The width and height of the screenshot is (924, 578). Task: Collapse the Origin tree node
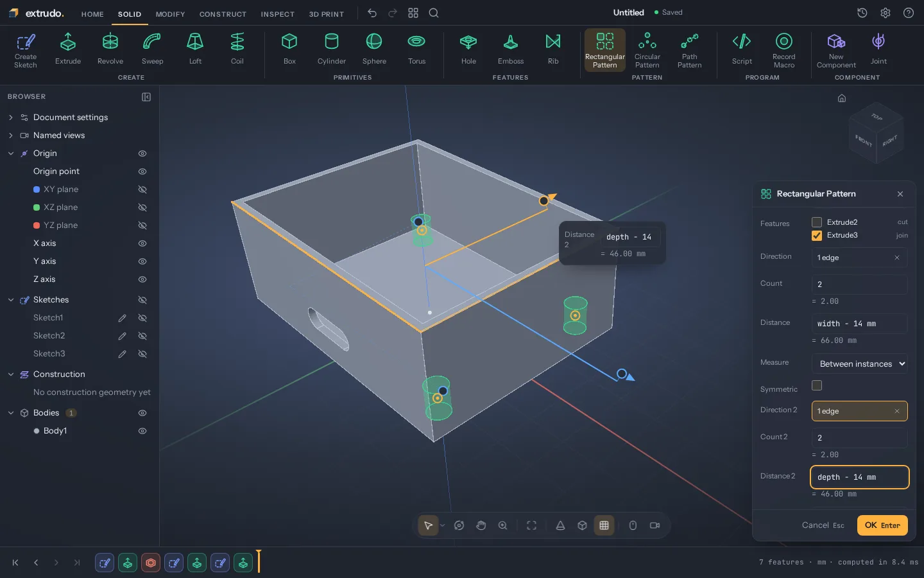[11, 153]
